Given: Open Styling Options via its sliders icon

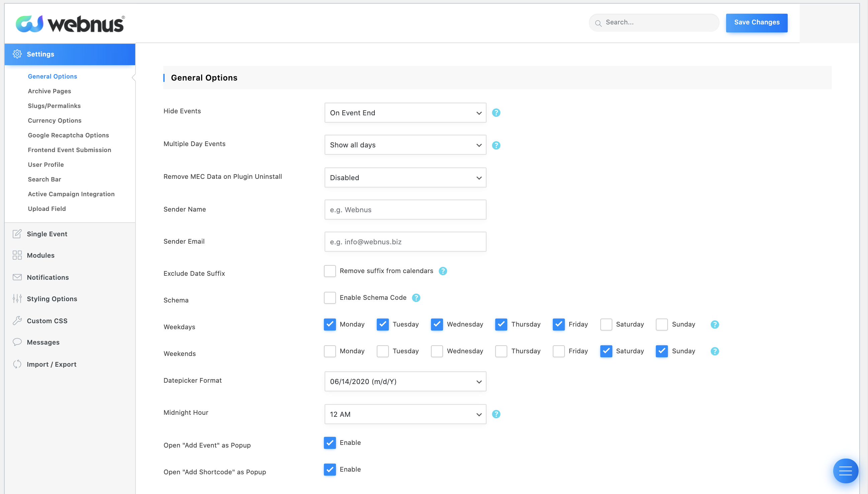Looking at the screenshot, I should tap(17, 298).
